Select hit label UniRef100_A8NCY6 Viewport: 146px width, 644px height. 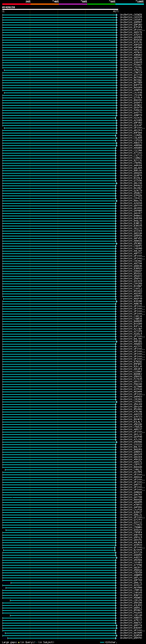tap(131, 304)
